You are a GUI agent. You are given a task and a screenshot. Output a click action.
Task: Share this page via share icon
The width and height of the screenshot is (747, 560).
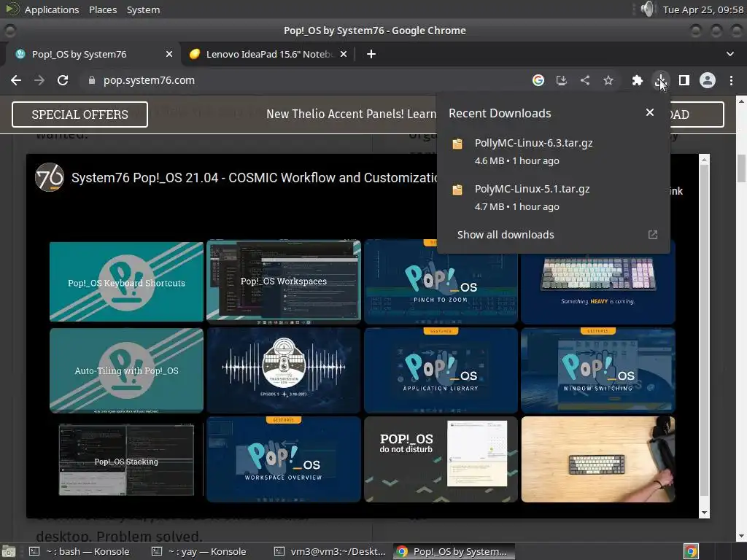[x=585, y=80]
